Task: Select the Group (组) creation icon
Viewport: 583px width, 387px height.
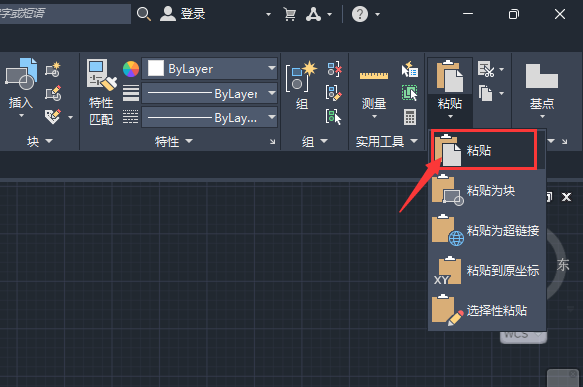Action: point(301,77)
